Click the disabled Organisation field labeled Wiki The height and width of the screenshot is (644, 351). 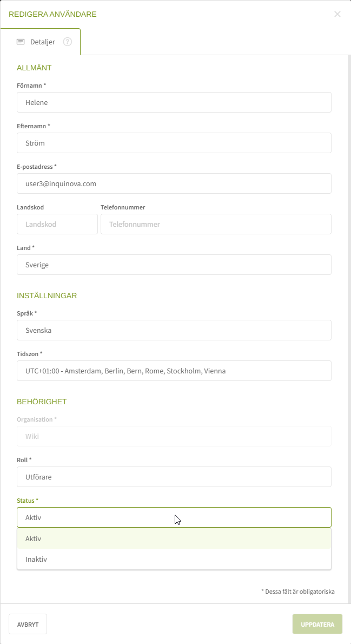click(x=174, y=436)
